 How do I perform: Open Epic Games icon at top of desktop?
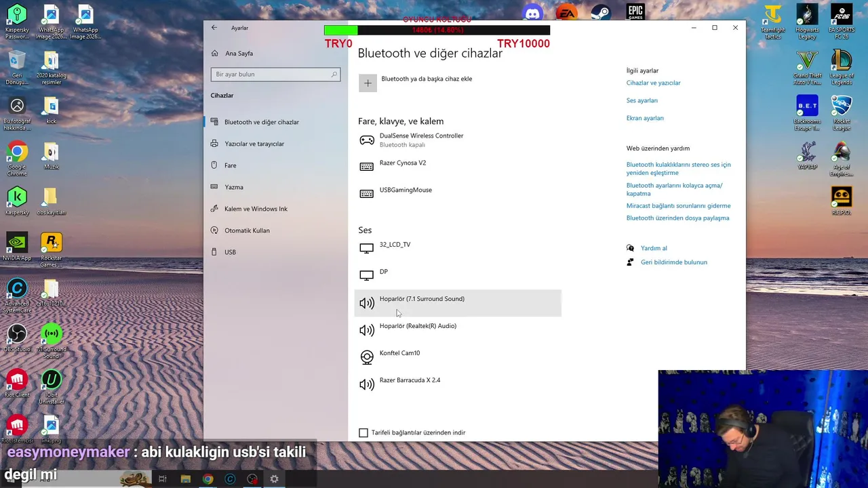coord(635,12)
